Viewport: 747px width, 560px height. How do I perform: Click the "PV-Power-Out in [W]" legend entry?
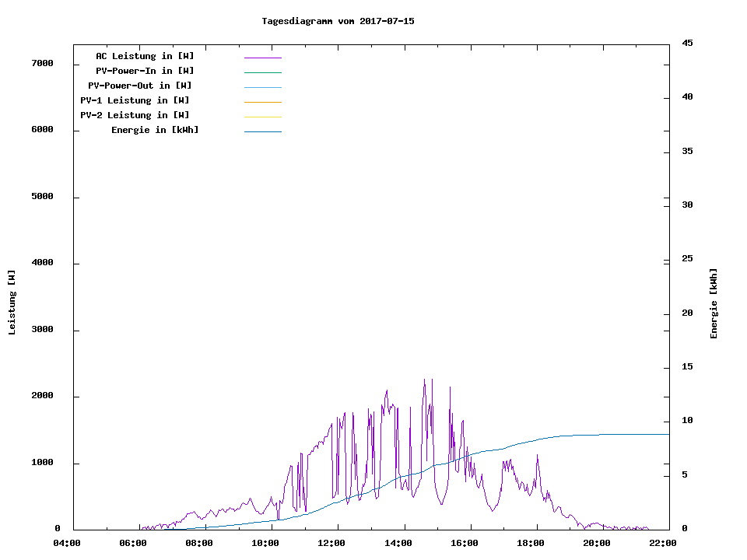140,86
